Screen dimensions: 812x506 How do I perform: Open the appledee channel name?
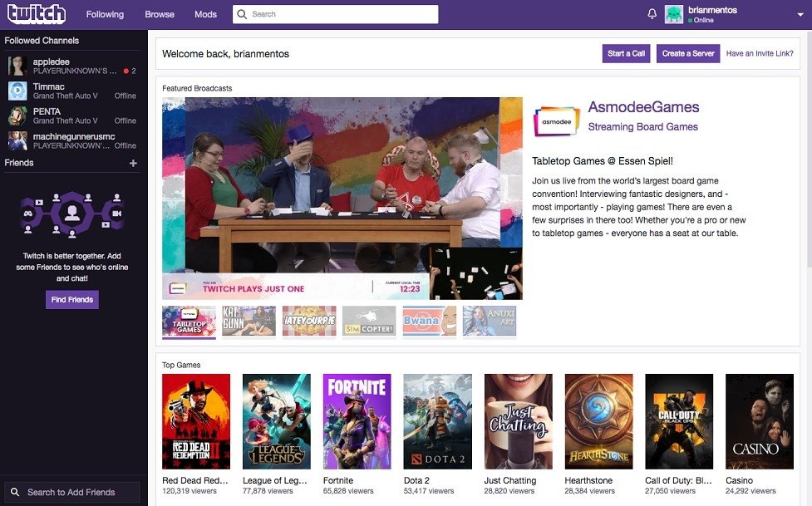click(51, 61)
